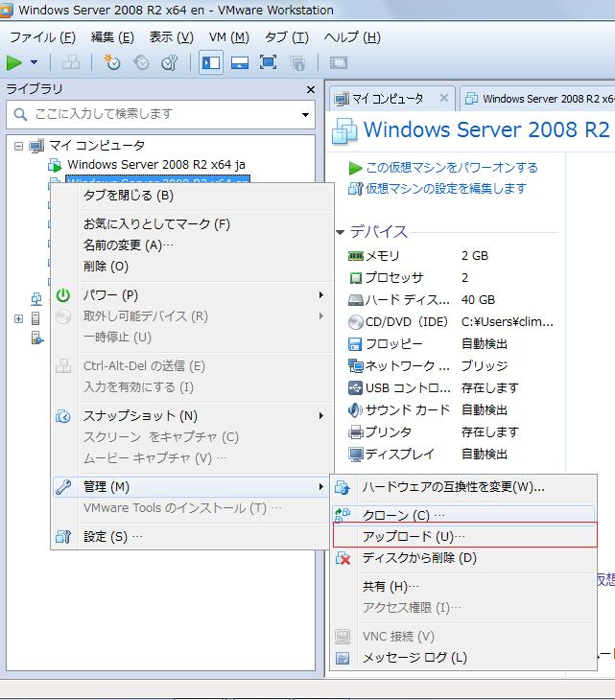Close the ライブラリ panel
The height and width of the screenshot is (700, 615).
pos(311,90)
